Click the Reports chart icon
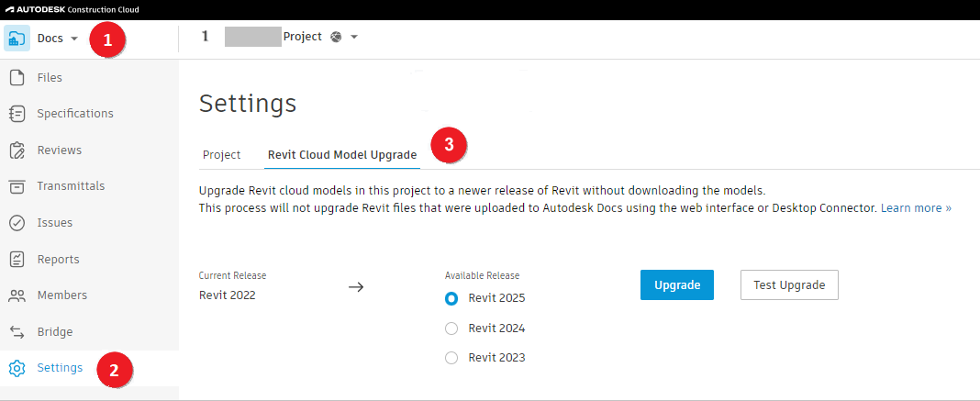This screenshot has width=980, height=401. [x=17, y=260]
